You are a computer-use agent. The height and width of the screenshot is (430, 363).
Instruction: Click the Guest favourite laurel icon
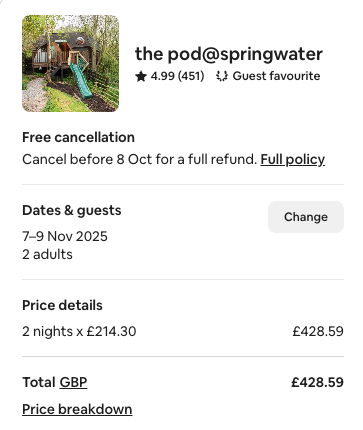(222, 76)
